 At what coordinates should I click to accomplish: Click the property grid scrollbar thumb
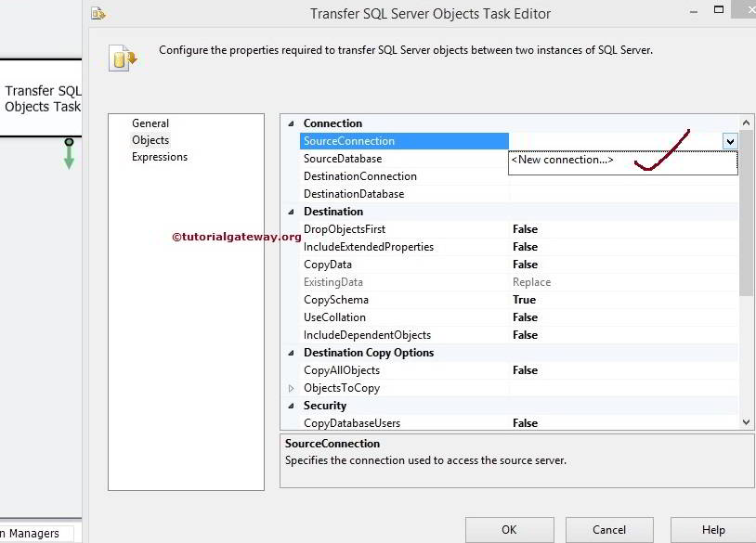coord(746,213)
